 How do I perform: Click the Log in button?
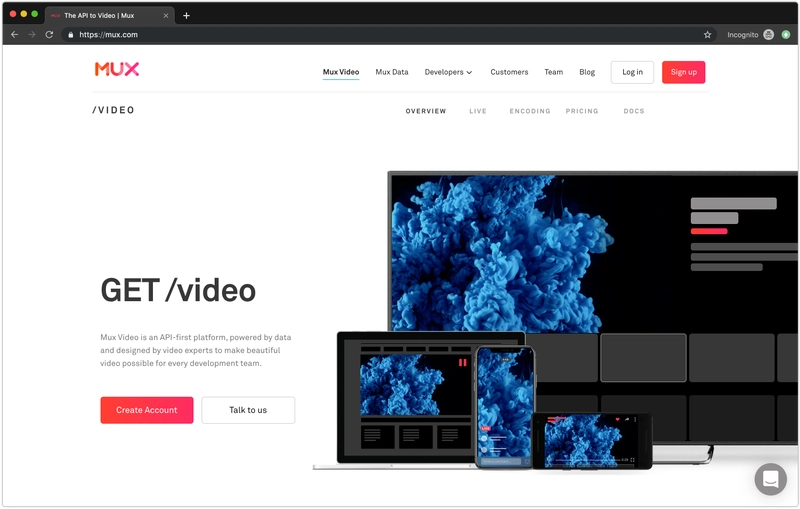(632, 72)
